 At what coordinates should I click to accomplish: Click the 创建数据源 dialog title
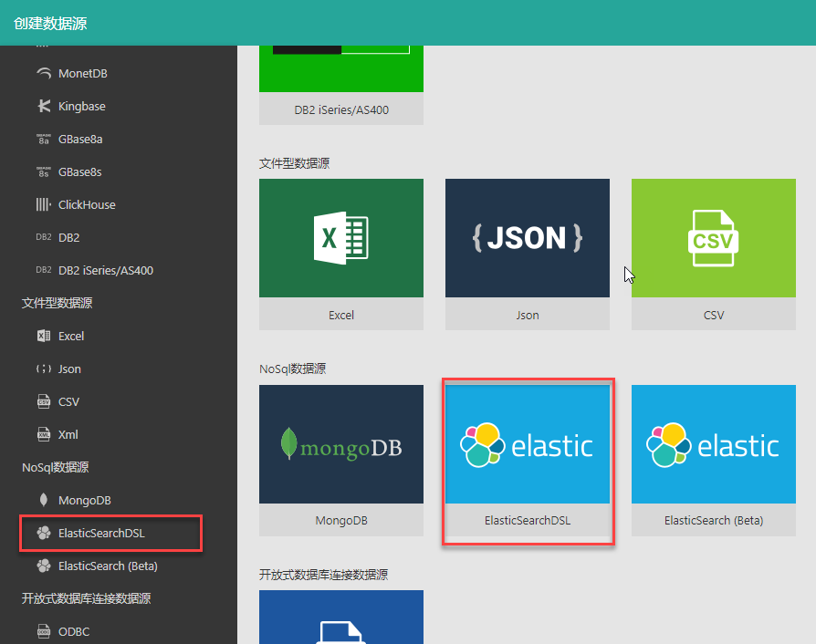coord(50,24)
